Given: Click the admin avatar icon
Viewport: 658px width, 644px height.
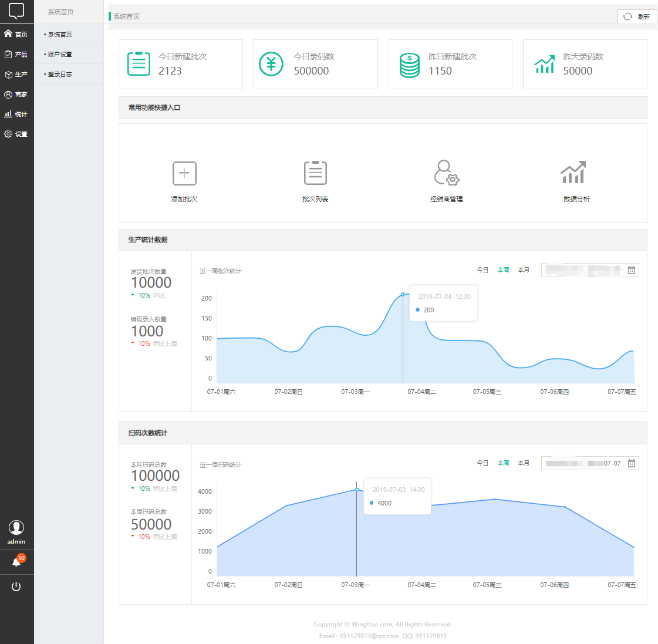Looking at the screenshot, I should tap(16, 527).
